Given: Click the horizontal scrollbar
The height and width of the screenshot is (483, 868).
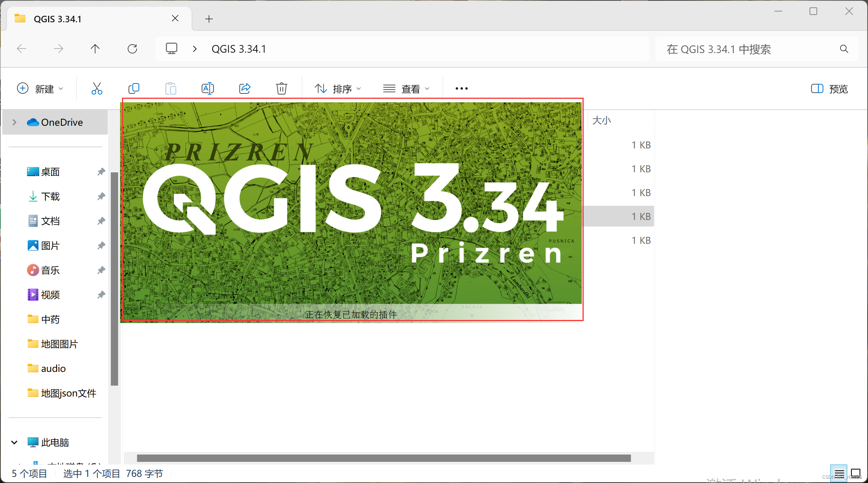Looking at the screenshot, I should pos(383,458).
